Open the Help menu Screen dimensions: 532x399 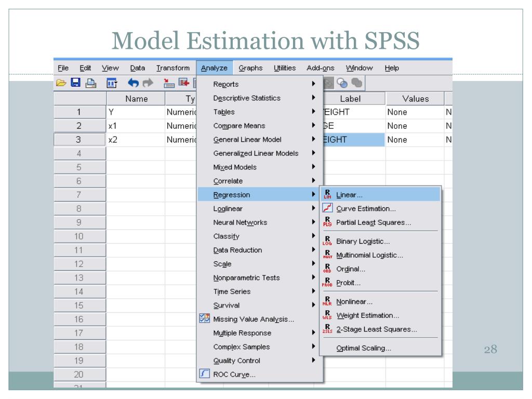pyautogui.click(x=392, y=68)
